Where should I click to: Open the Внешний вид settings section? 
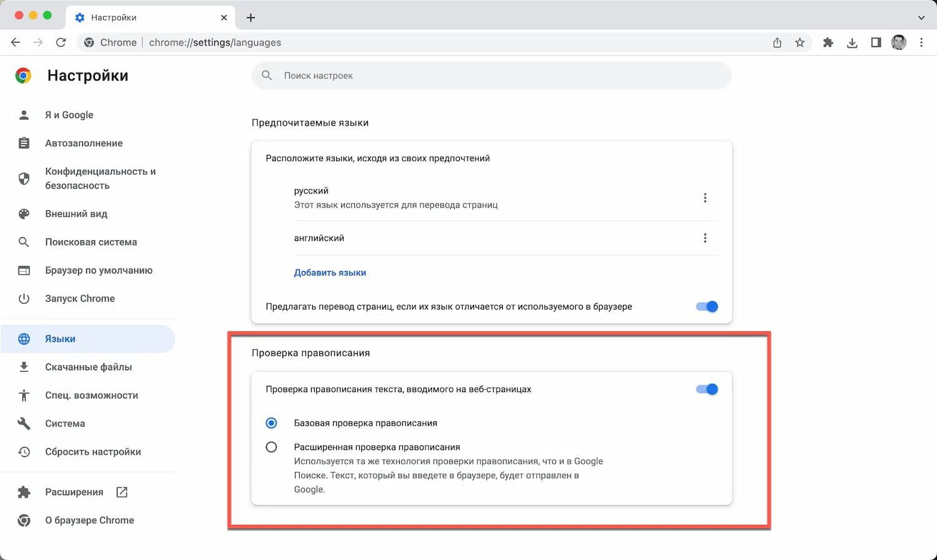[x=76, y=214]
